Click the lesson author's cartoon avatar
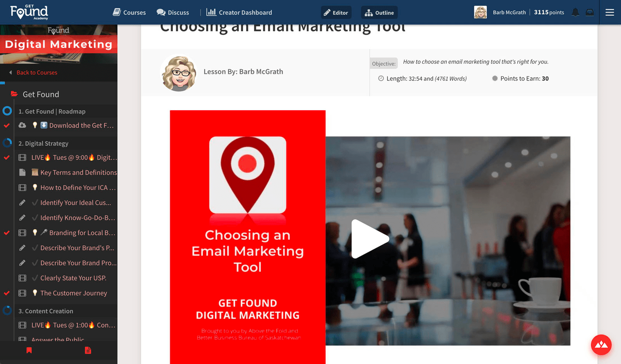The height and width of the screenshot is (364, 621). (x=179, y=73)
